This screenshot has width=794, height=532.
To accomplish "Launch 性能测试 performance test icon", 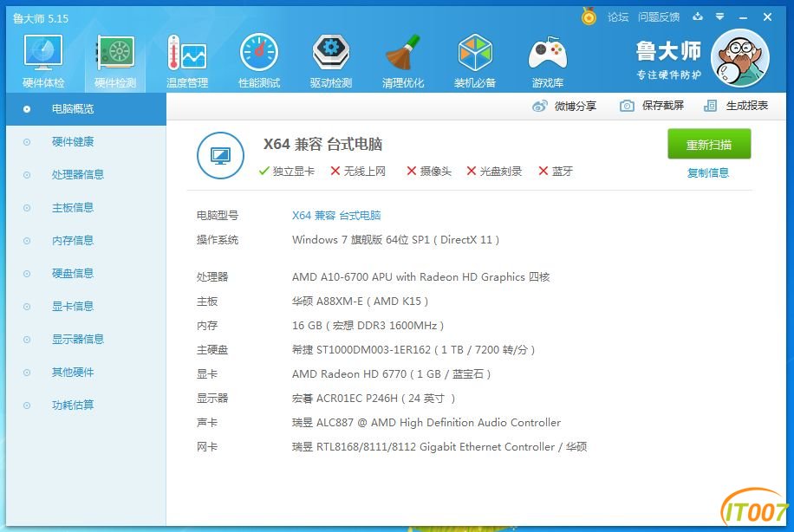I will [x=259, y=61].
